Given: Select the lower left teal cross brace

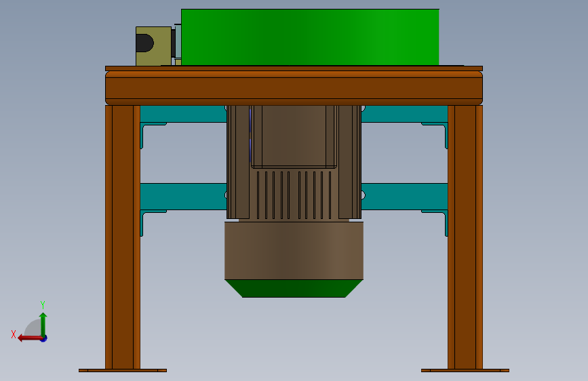Looking at the screenshot, I should (x=183, y=197).
